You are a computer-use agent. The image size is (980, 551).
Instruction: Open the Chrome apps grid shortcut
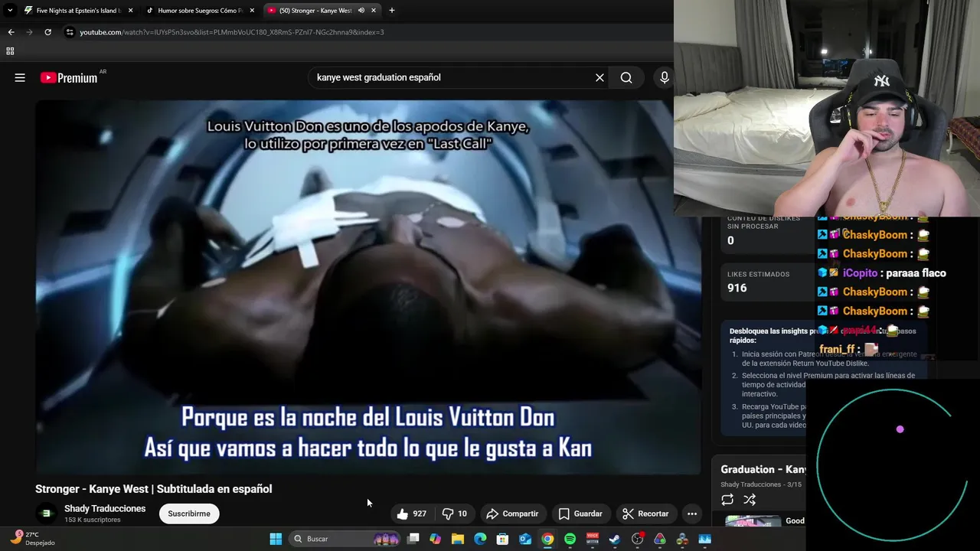pos(10,51)
